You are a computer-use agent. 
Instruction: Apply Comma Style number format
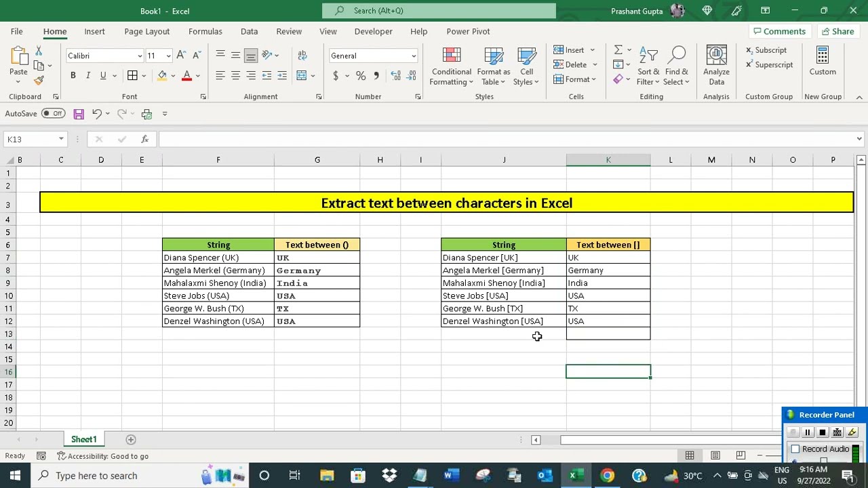(x=376, y=75)
